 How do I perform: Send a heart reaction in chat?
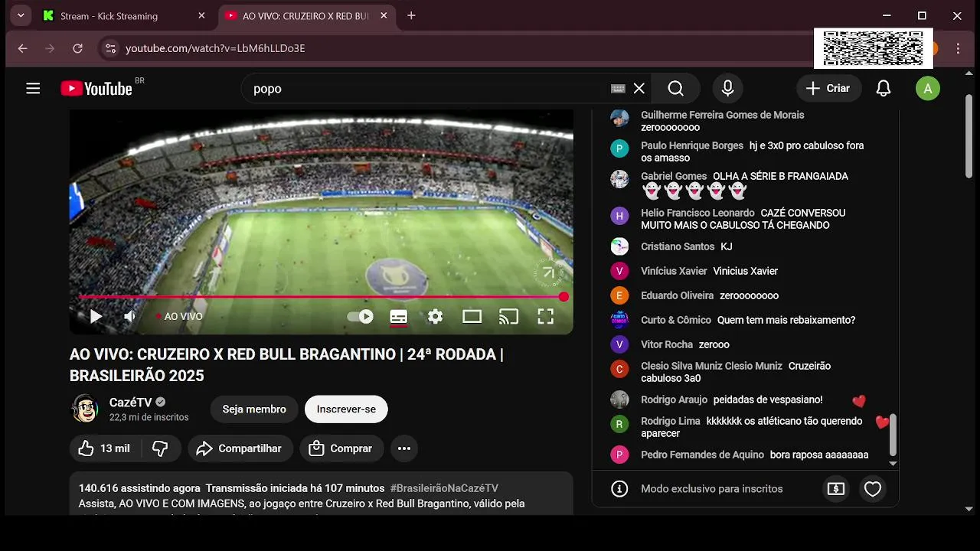pyautogui.click(x=873, y=489)
